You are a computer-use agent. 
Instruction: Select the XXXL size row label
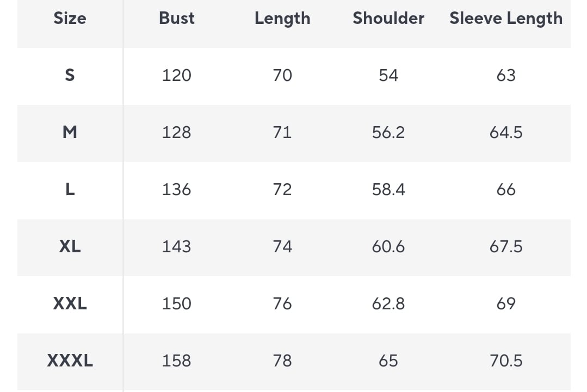point(70,360)
